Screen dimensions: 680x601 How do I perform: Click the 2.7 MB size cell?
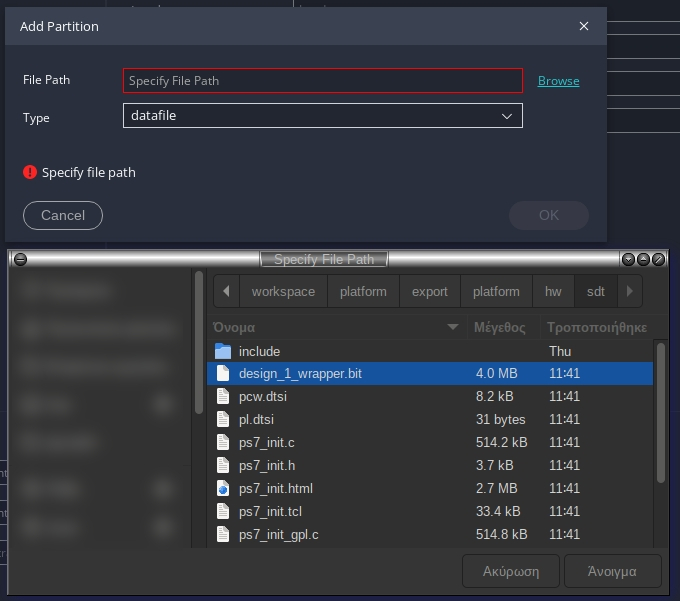tap(497, 488)
